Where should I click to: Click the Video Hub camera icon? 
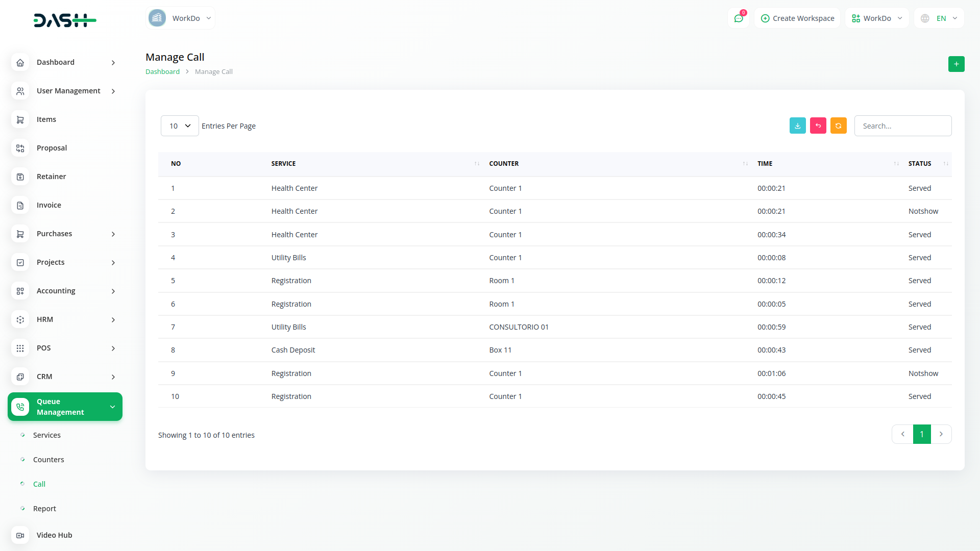coord(20,535)
